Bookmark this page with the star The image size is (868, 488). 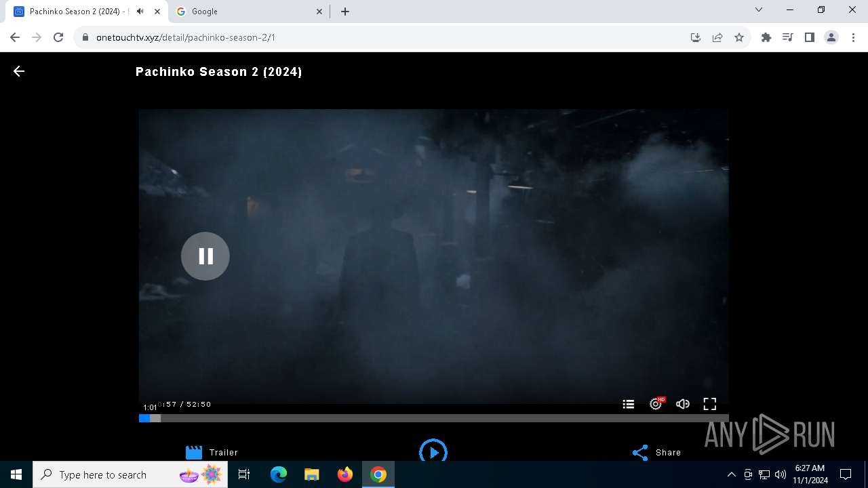tap(739, 37)
